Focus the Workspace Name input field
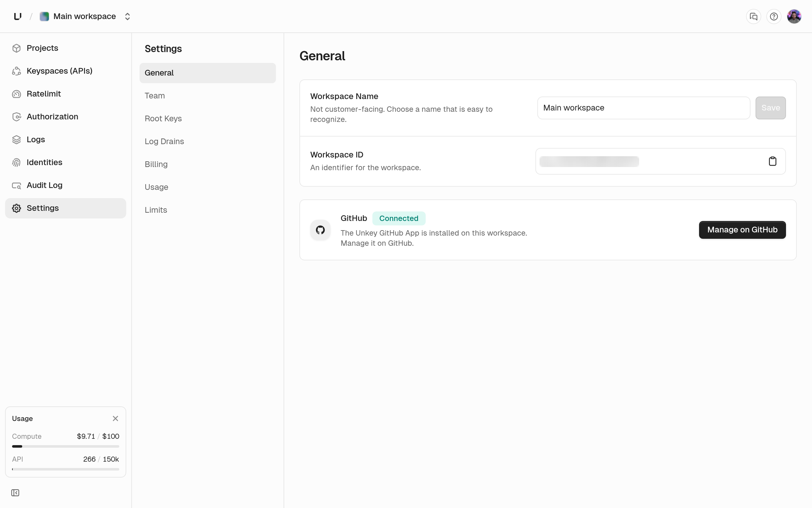812x508 pixels. click(644, 108)
